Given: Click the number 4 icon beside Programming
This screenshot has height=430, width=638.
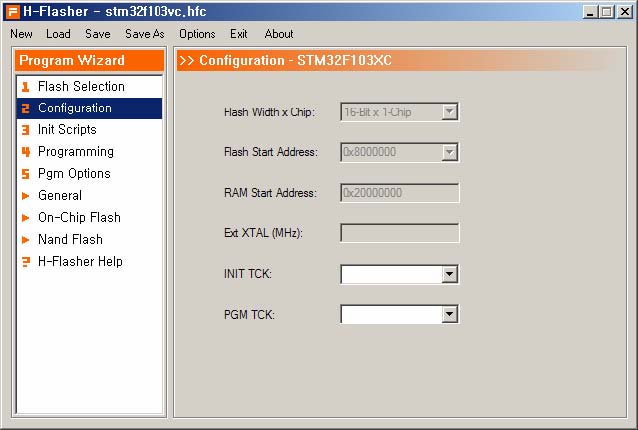Looking at the screenshot, I should click(26, 152).
